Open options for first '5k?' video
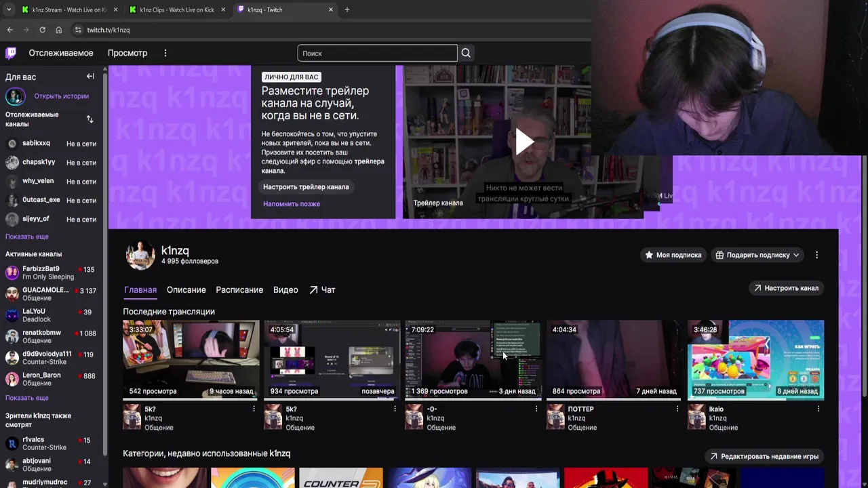 click(x=254, y=409)
